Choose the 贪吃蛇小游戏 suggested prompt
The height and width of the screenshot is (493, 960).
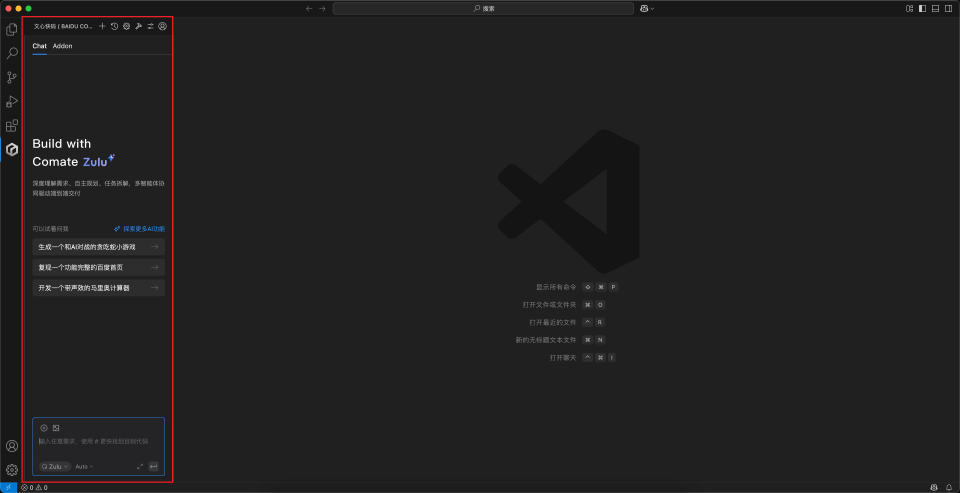click(99, 247)
